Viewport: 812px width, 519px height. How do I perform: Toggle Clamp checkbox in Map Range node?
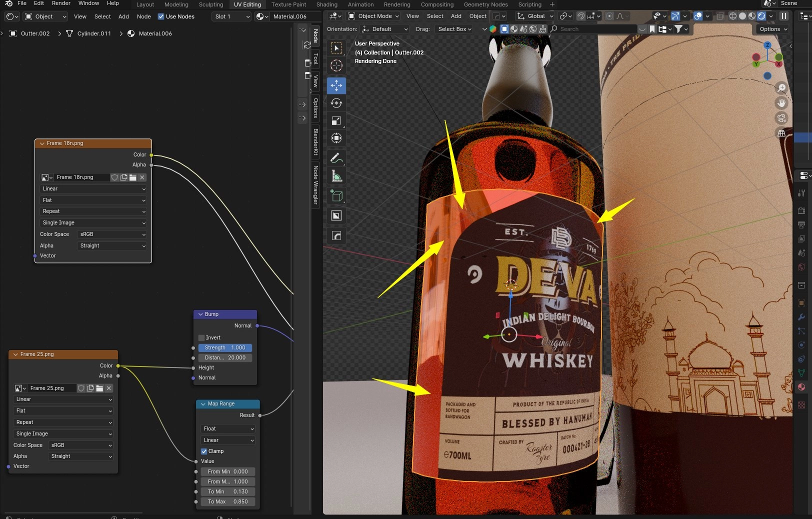click(x=204, y=451)
